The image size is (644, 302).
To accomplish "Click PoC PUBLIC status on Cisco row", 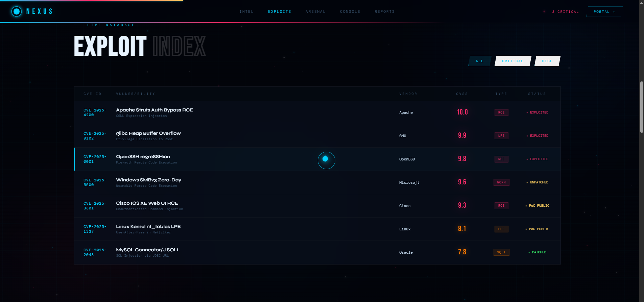I will (538, 206).
